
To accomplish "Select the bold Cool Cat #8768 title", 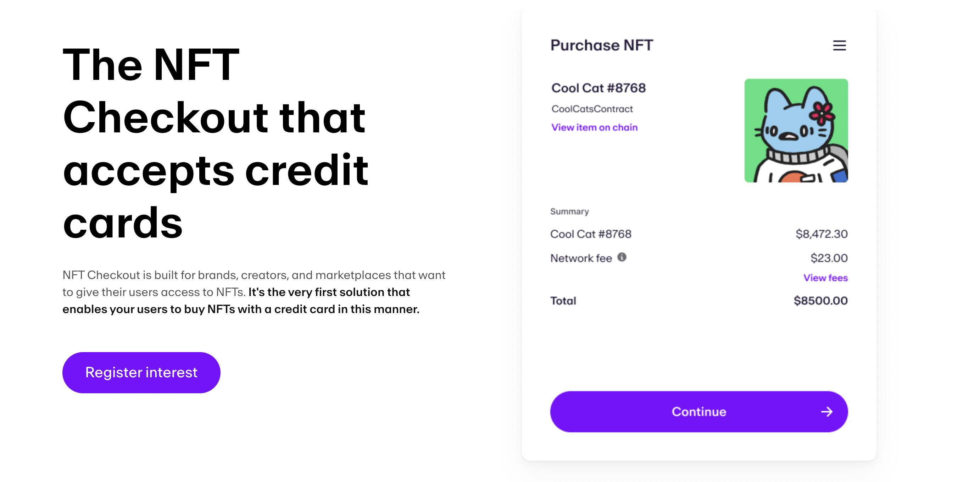I will [x=598, y=88].
